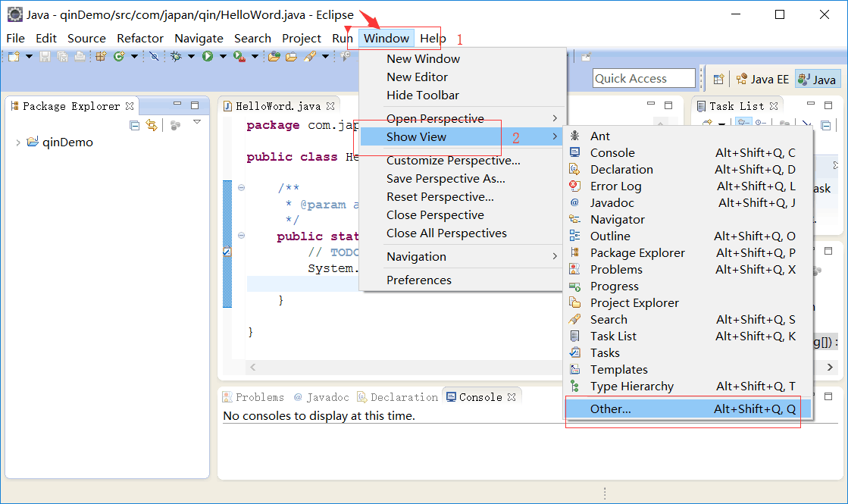Click the Save All toolbar icon
848x504 pixels.
tap(62, 56)
